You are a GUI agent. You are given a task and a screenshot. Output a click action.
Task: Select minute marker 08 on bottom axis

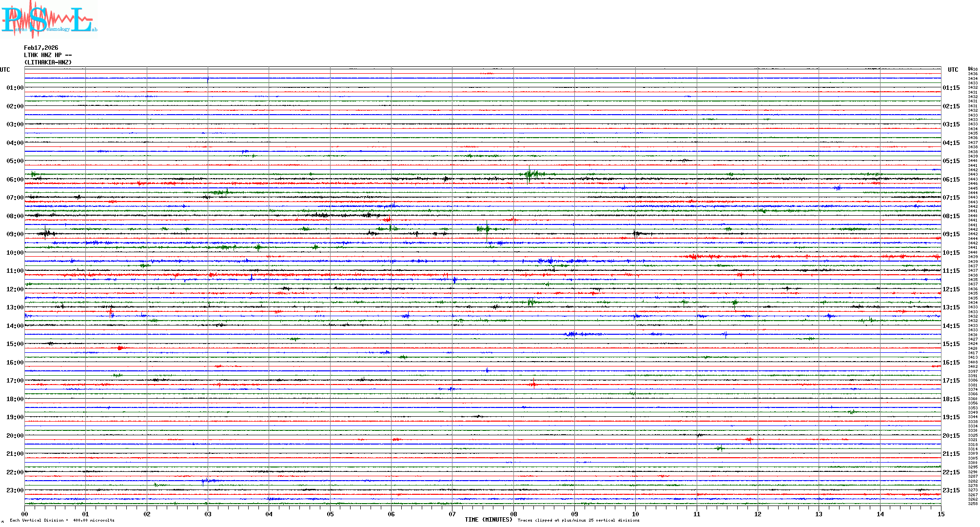tap(513, 514)
